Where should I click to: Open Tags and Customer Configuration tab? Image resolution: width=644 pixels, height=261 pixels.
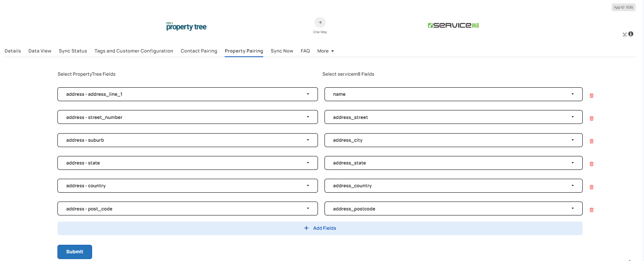coord(134,51)
